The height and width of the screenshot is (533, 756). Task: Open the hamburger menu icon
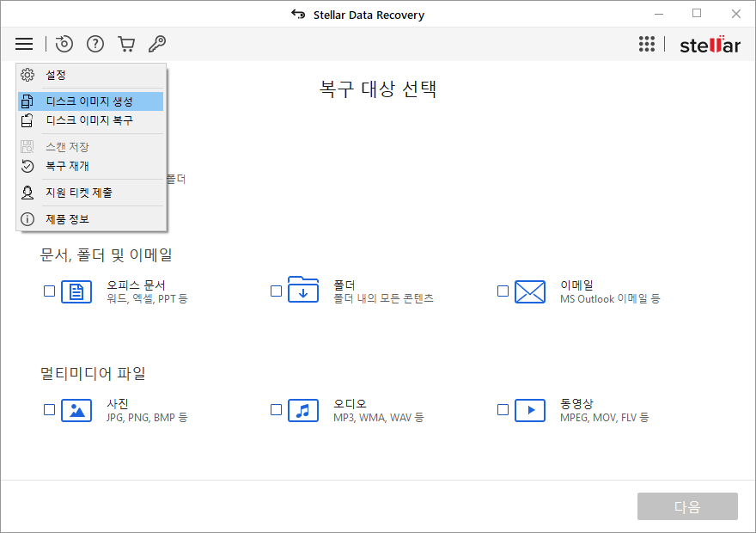click(x=24, y=44)
